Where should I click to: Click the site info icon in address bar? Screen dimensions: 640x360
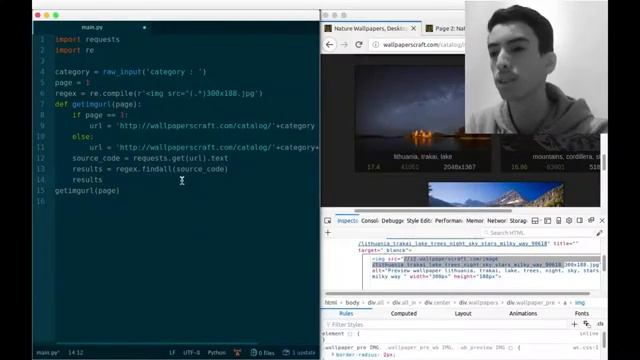tap(376, 45)
